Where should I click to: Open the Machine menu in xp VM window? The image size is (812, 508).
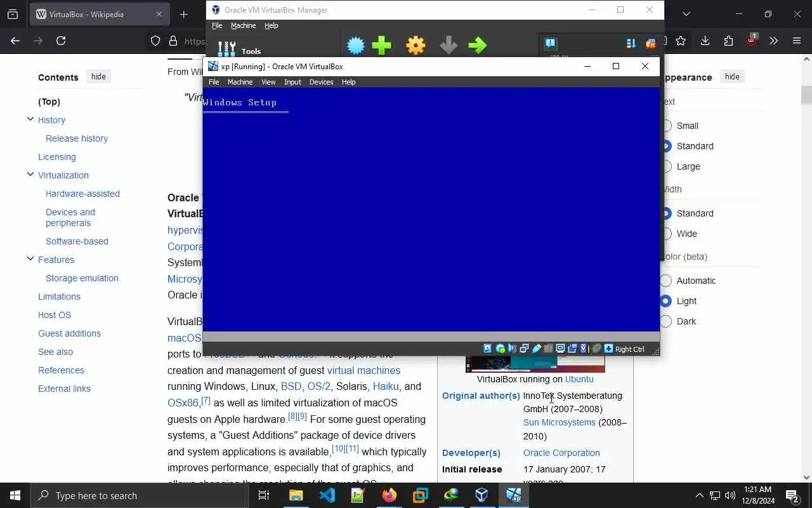coord(240,82)
